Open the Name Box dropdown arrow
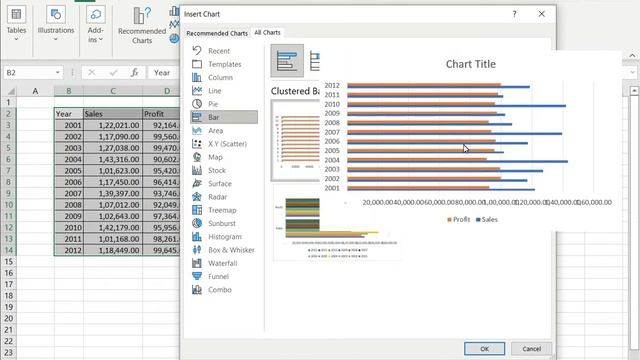 tap(58, 73)
